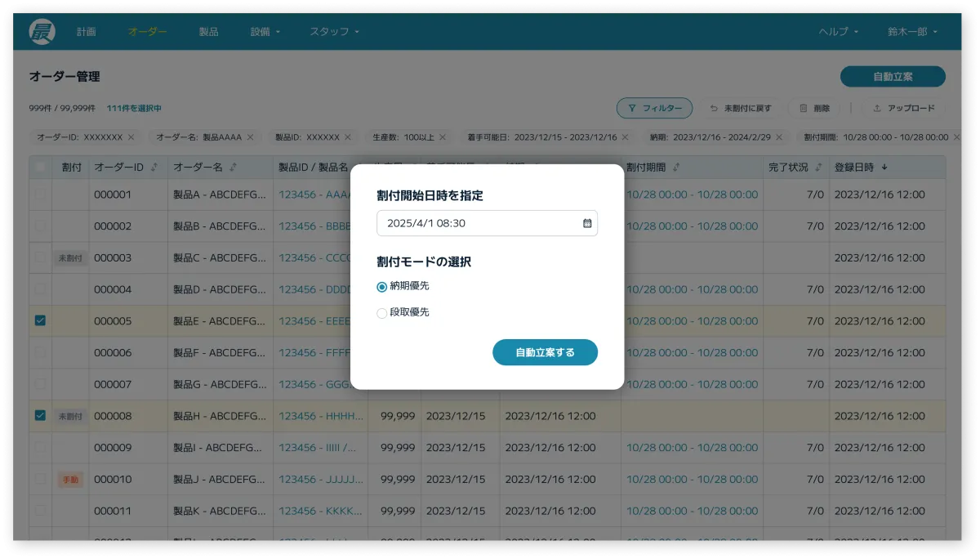
Task: Expand the スタッフ dropdown menu
Action: click(x=334, y=32)
